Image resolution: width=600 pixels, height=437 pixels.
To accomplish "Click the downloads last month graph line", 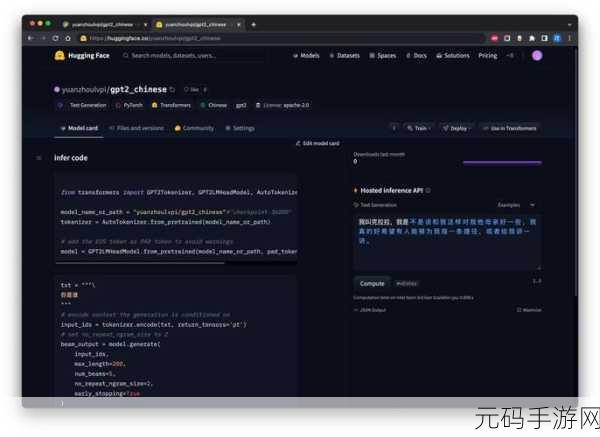I will [x=502, y=163].
